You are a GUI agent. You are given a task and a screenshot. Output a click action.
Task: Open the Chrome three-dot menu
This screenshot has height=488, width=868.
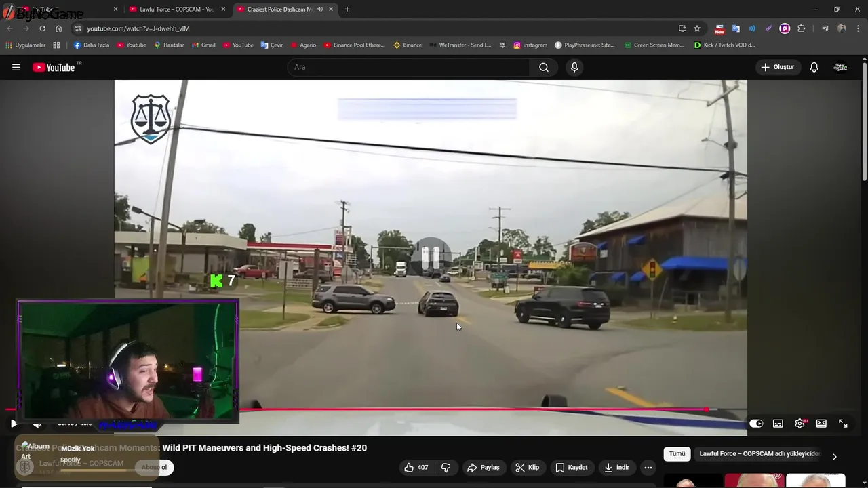click(858, 28)
